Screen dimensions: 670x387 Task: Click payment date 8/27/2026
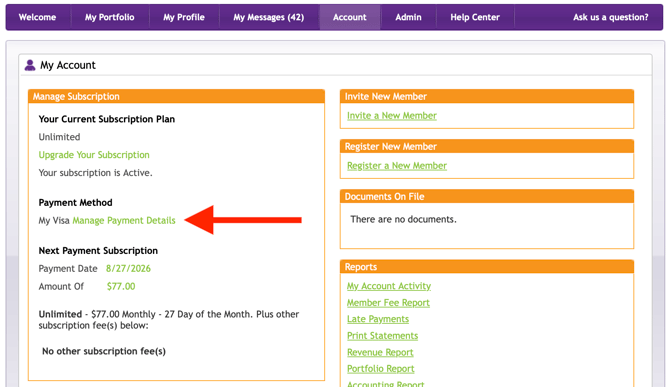pyautogui.click(x=128, y=269)
